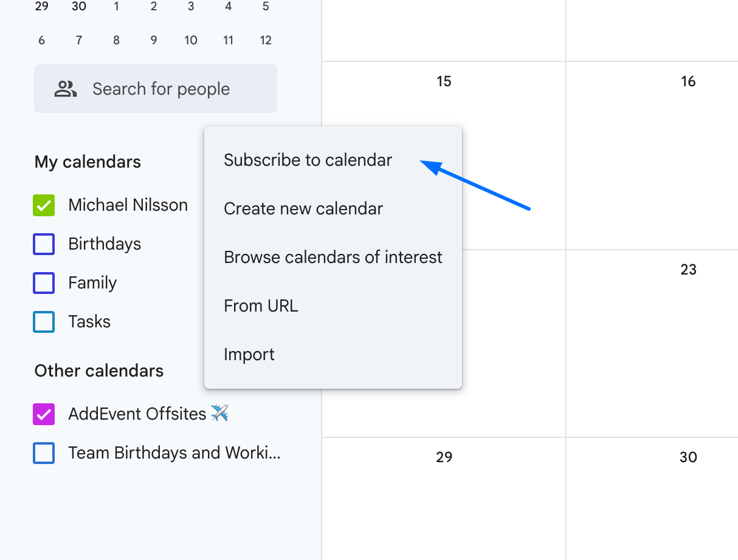Screen dimensions: 738x560
Task: Choose Import from the menu
Action: point(249,355)
